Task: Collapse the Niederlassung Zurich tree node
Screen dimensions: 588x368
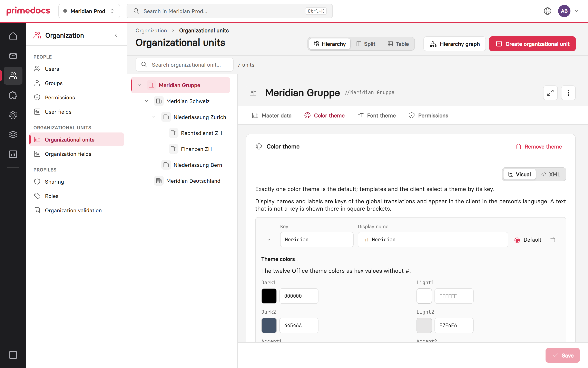Action: point(154,117)
